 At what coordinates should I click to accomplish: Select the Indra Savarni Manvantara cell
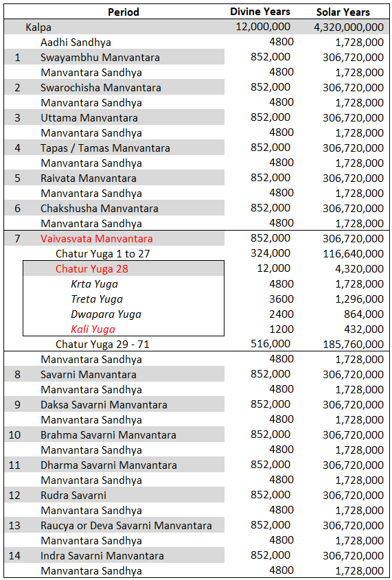tap(102, 555)
